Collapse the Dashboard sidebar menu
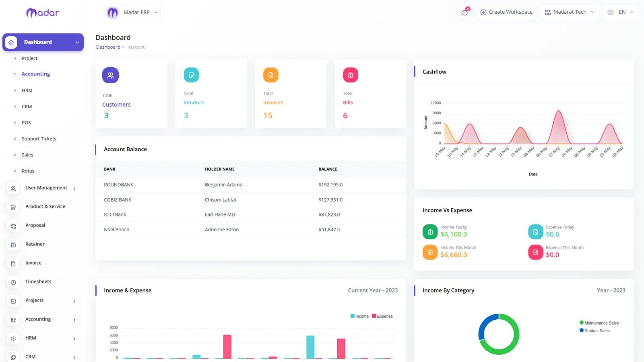This screenshot has height=362, width=644. 77,42
